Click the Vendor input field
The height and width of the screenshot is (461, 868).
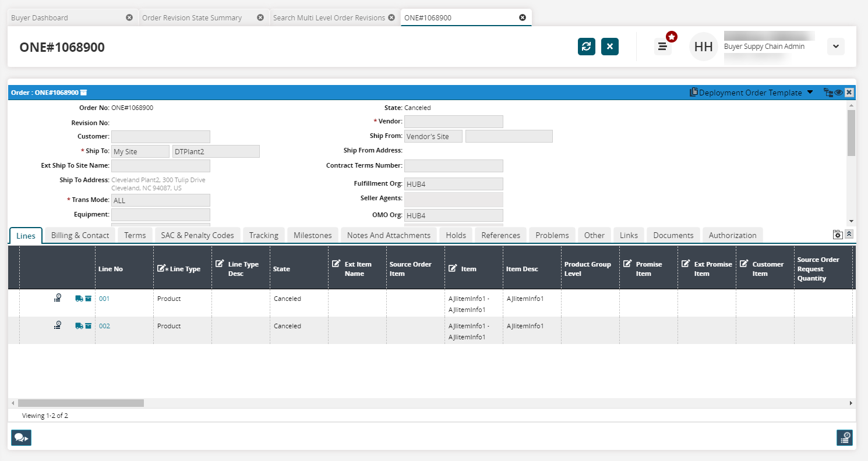(453, 122)
